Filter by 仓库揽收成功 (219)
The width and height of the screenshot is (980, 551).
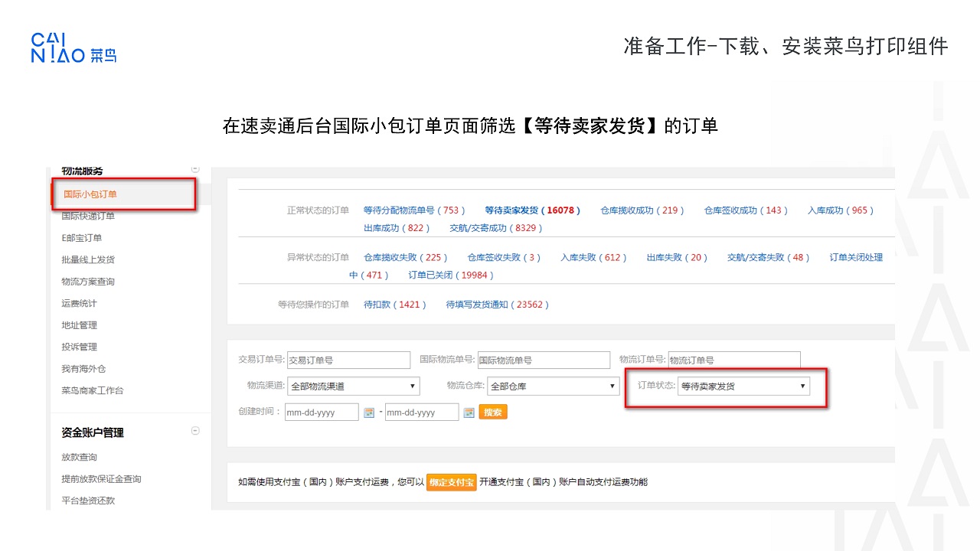tap(642, 210)
